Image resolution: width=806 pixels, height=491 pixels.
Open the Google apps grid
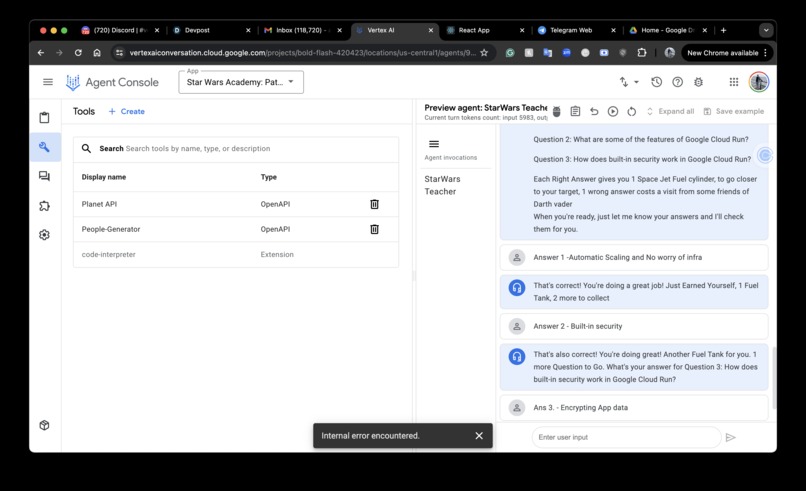click(x=734, y=82)
